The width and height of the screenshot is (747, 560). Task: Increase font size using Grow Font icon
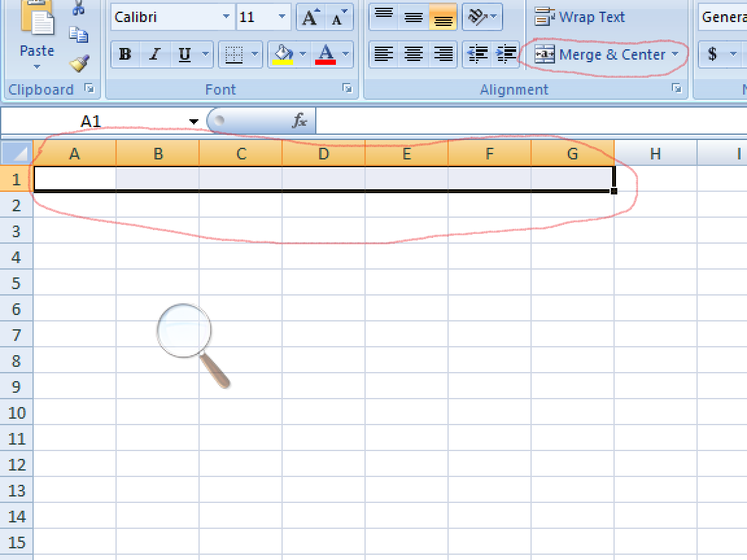(311, 17)
